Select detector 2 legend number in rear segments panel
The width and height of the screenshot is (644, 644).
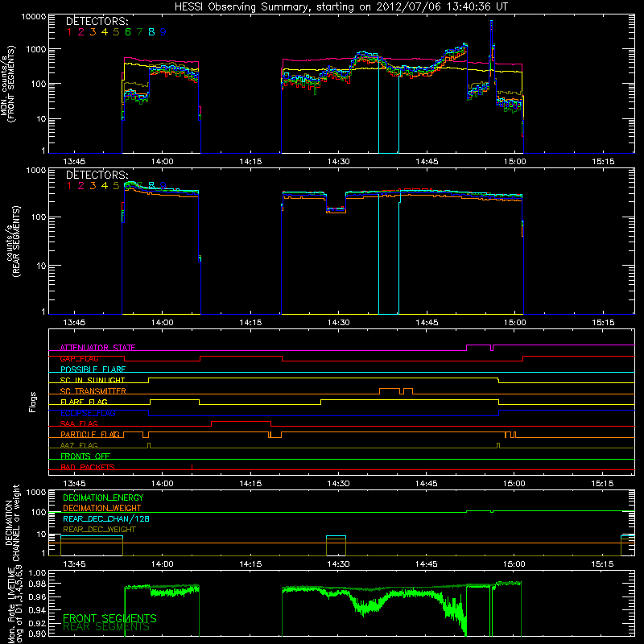click(x=81, y=186)
